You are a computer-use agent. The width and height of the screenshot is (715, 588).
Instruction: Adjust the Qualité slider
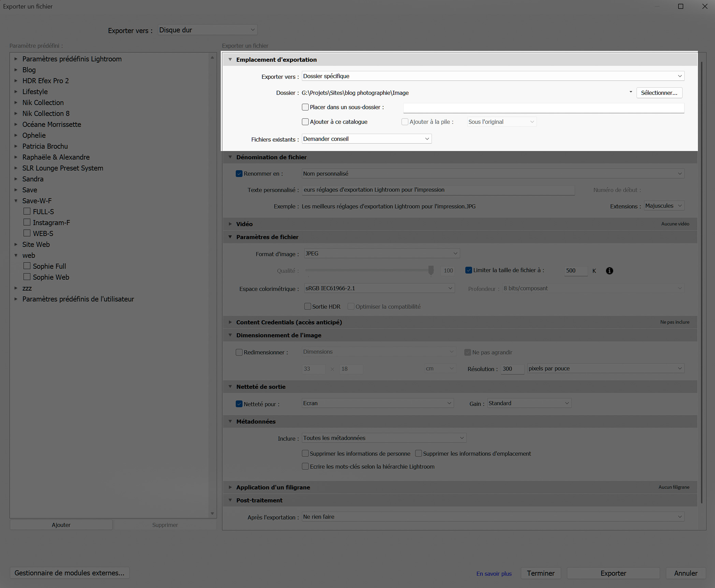[x=431, y=270]
